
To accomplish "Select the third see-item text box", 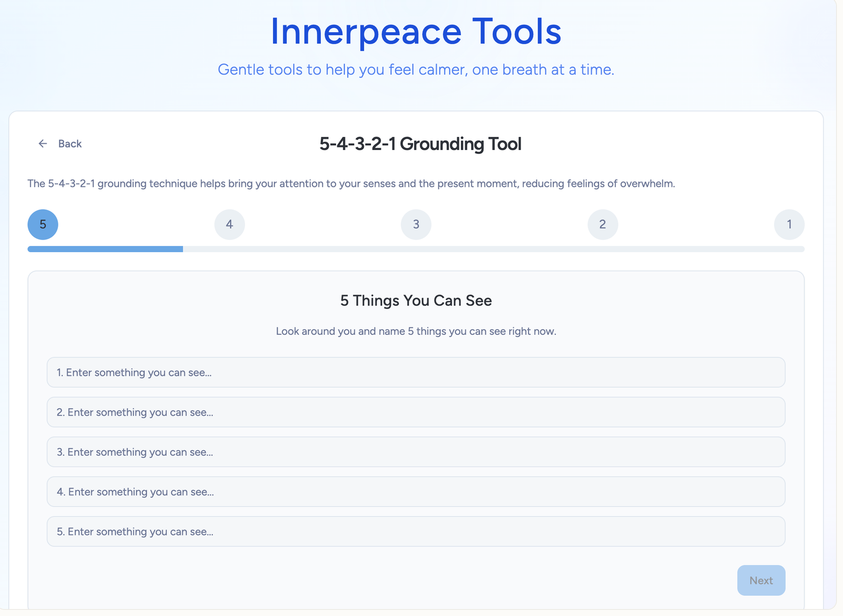I will 416,452.
